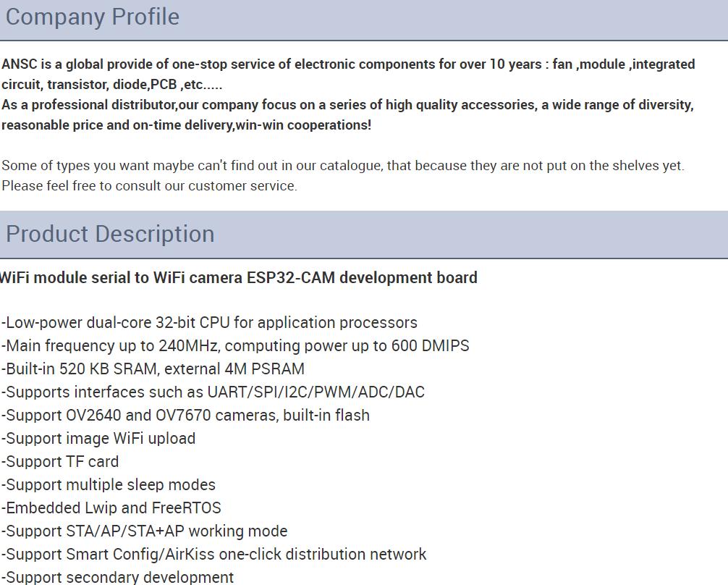
Task: Click the line "circuit, transistor, diode,PCB ,etc....."
Action: click(x=112, y=85)
